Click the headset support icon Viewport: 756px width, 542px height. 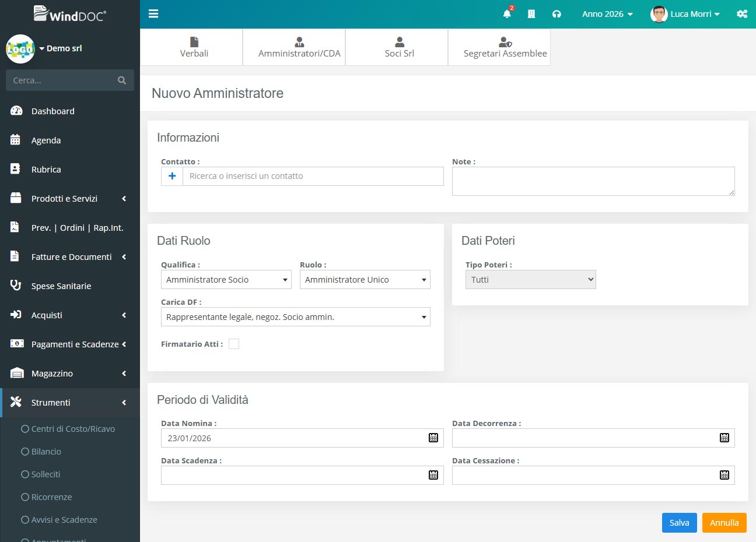556,14
